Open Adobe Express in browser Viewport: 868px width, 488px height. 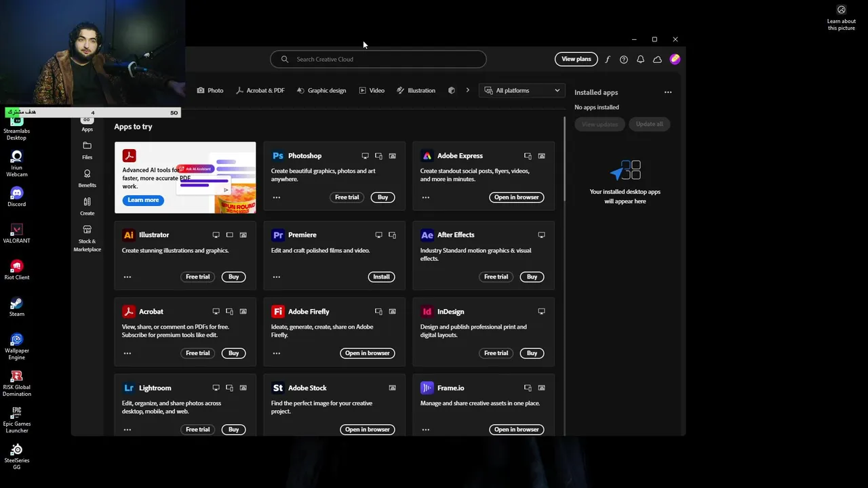coord(517,197)
